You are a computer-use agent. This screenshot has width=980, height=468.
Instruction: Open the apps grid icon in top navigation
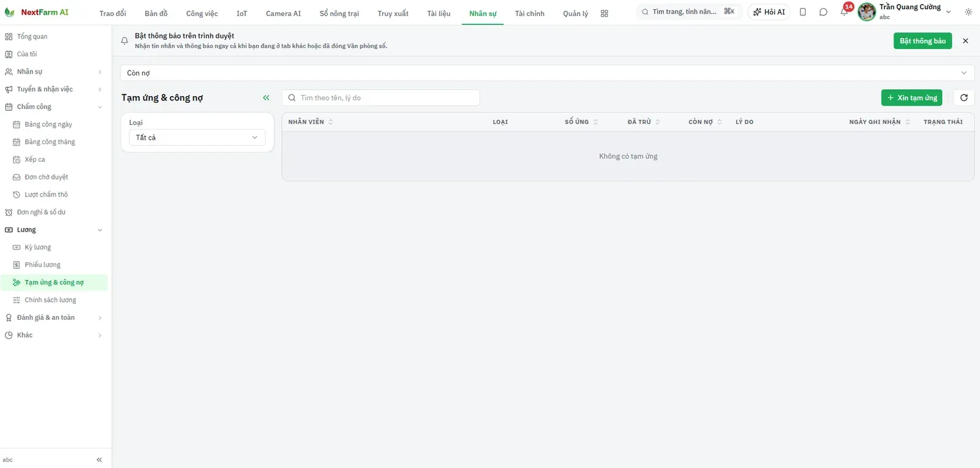coord(605,13)
